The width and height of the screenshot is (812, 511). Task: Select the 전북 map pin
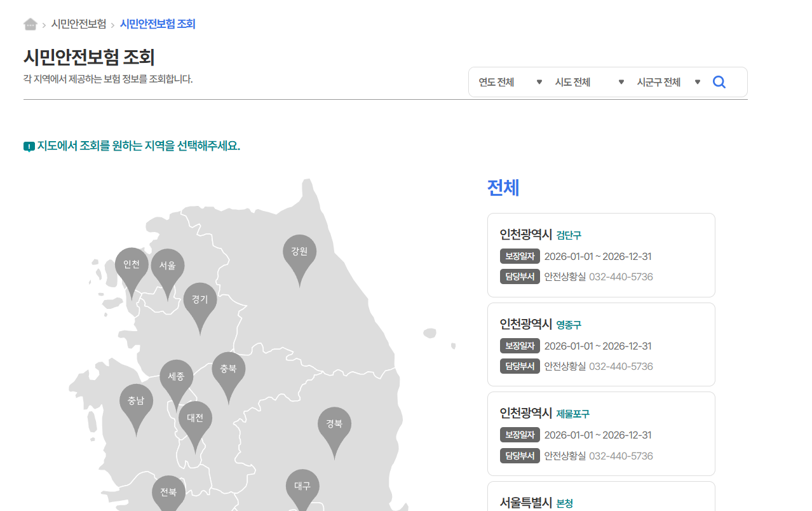point(168,493)
